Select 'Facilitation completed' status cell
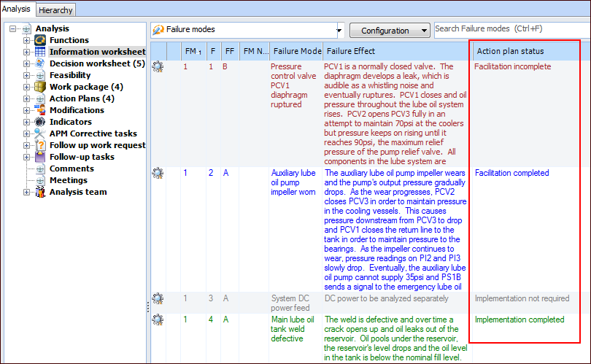The height and width of the screenshot is (364, 591). (x=512, y=173)
